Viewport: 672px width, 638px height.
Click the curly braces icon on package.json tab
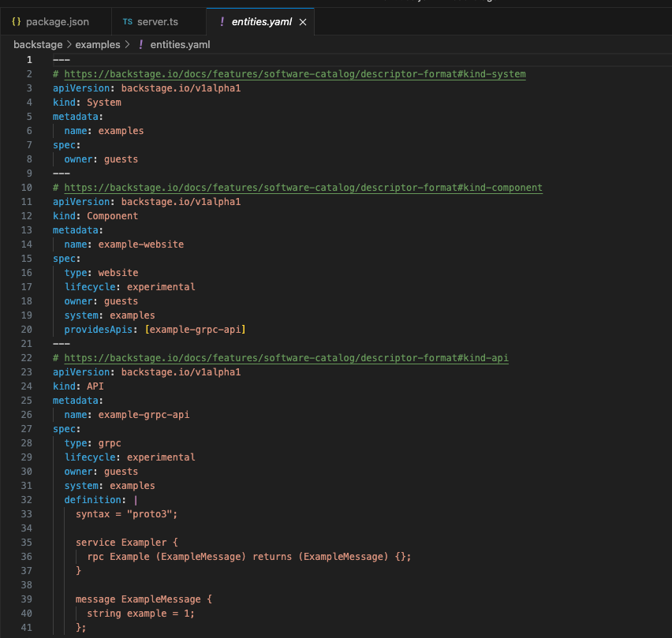pyautogui.click(x=17, y=21)
